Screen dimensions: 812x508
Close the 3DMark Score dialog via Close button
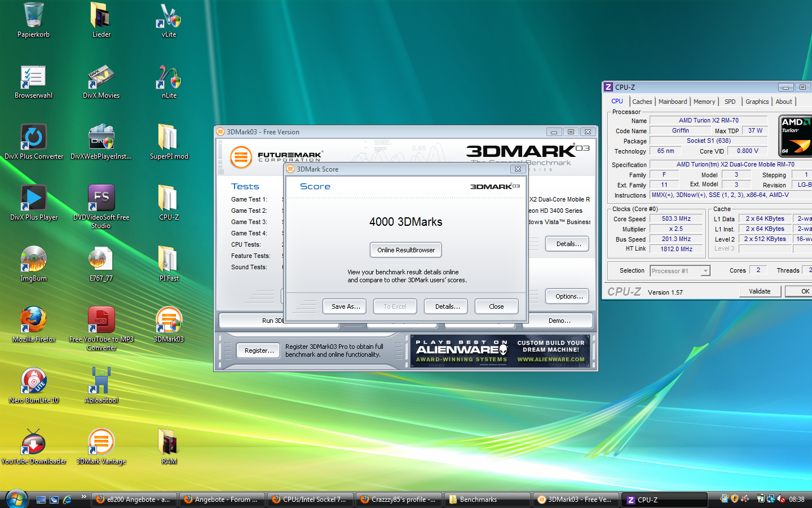point(496,306)
